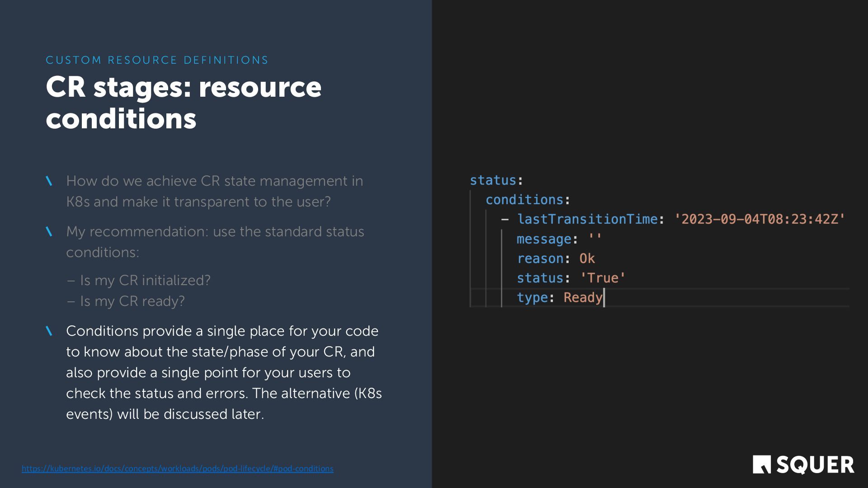868x488 pixels.
Task: Open the kubernetes.io pod-conditions link
Action: click(177, 469)
